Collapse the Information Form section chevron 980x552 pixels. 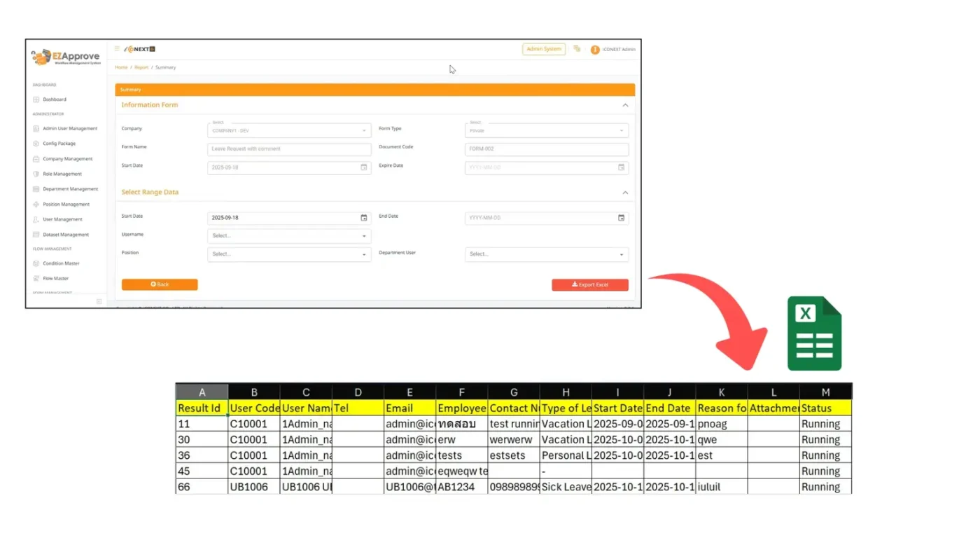625,104
